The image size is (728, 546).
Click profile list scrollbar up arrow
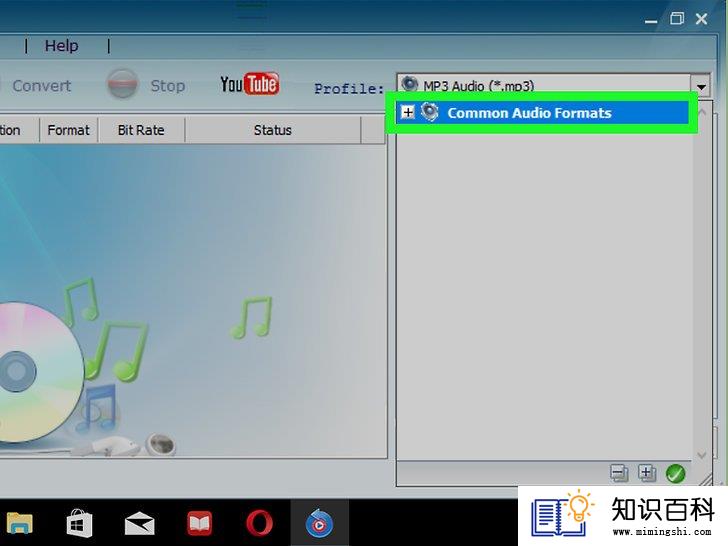tap(702, 113)
